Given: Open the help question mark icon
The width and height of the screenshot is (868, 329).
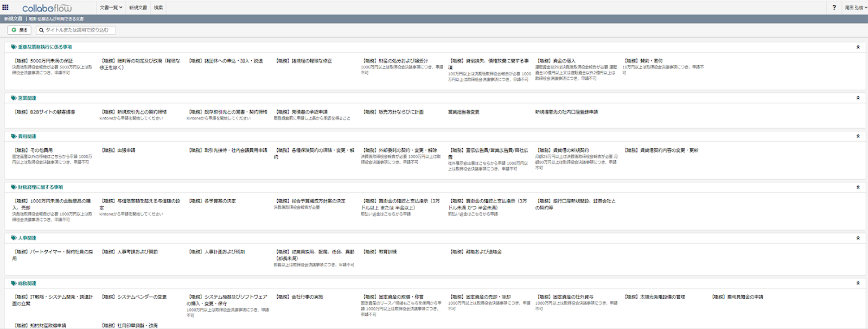Looking at the screenshot, I should tap(834, 8).
